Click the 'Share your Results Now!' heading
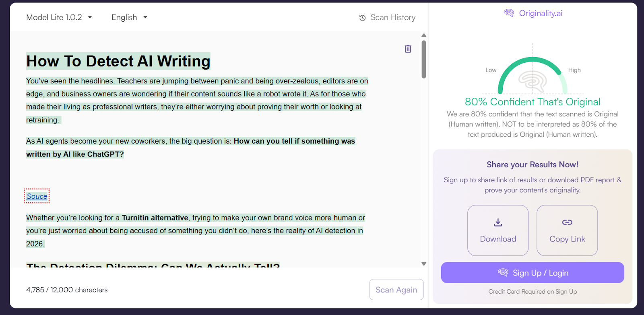This screenshot has width=644, height=315. pos(533,165)
